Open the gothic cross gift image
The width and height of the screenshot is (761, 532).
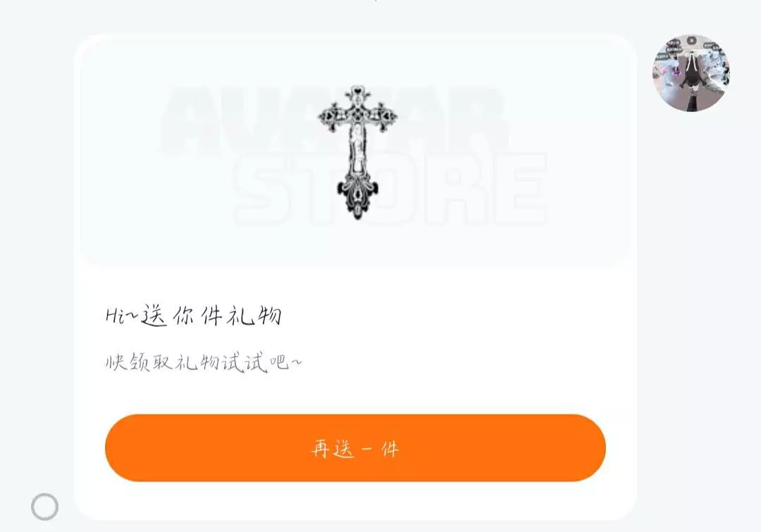358,152
